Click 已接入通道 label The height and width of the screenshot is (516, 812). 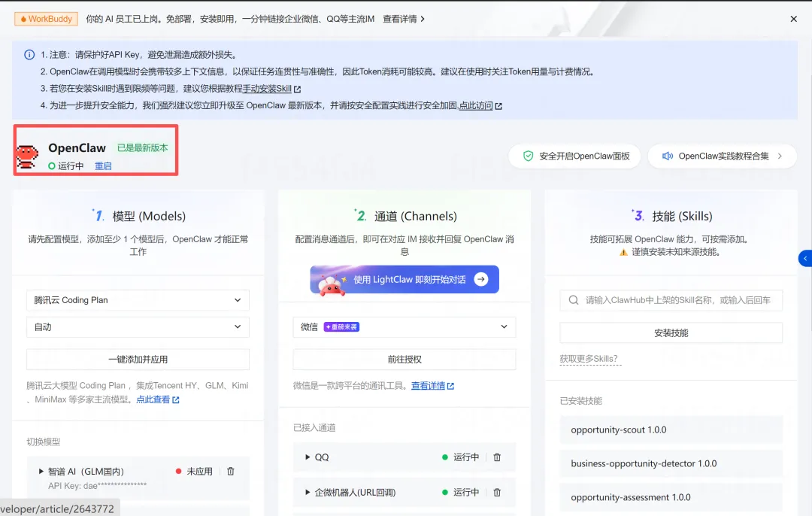[x=314, y=428]
